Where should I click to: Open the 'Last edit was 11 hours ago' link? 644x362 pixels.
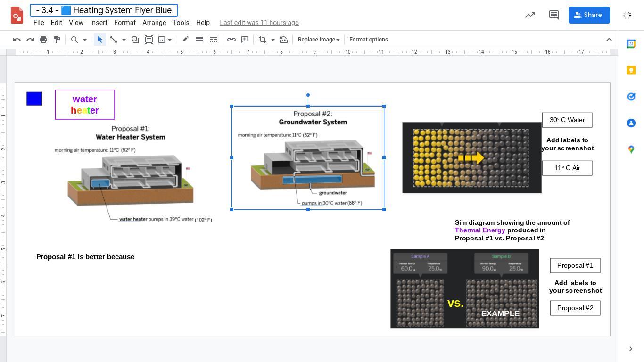coord(259,23)
